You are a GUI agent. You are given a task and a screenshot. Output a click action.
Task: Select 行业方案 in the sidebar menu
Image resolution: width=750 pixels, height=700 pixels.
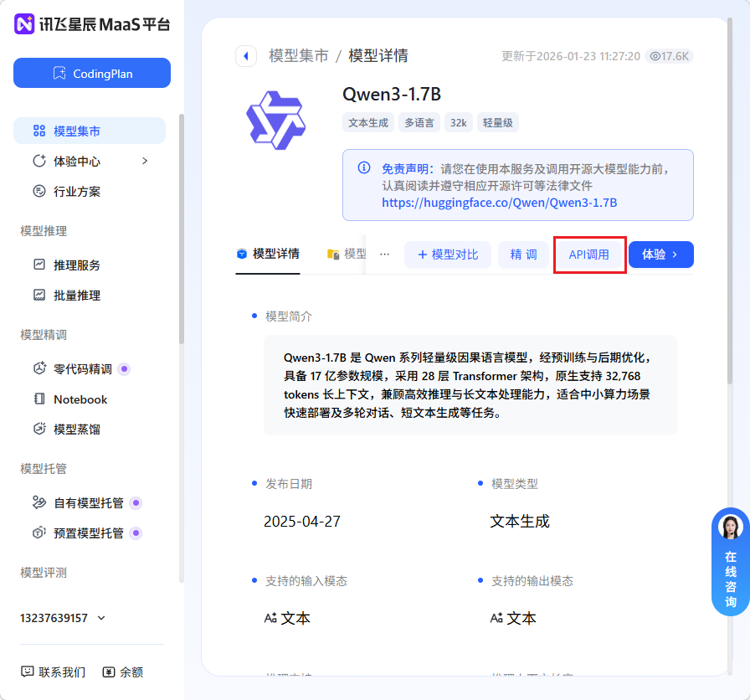click(x=76, y=191)
